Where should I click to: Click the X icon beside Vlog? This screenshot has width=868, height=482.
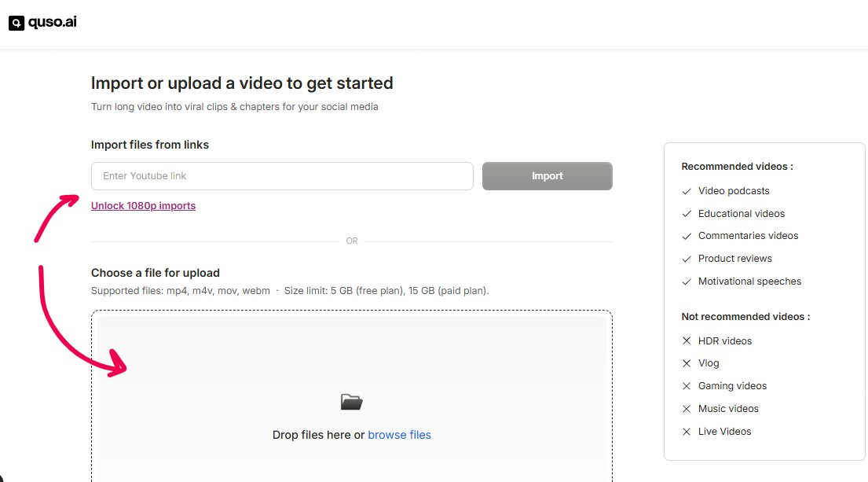pyautogui.click(x=686, y=362)
